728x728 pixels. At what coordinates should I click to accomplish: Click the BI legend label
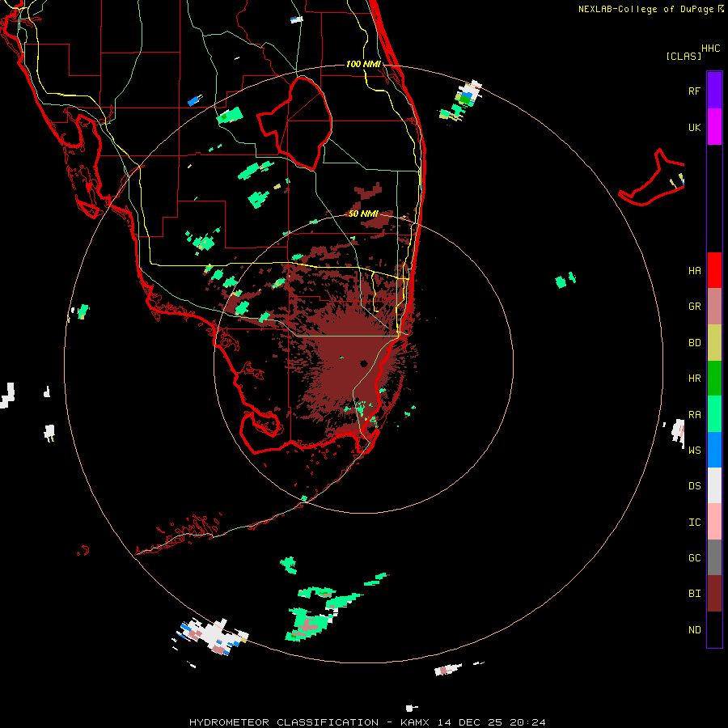(x=694, y=594)
